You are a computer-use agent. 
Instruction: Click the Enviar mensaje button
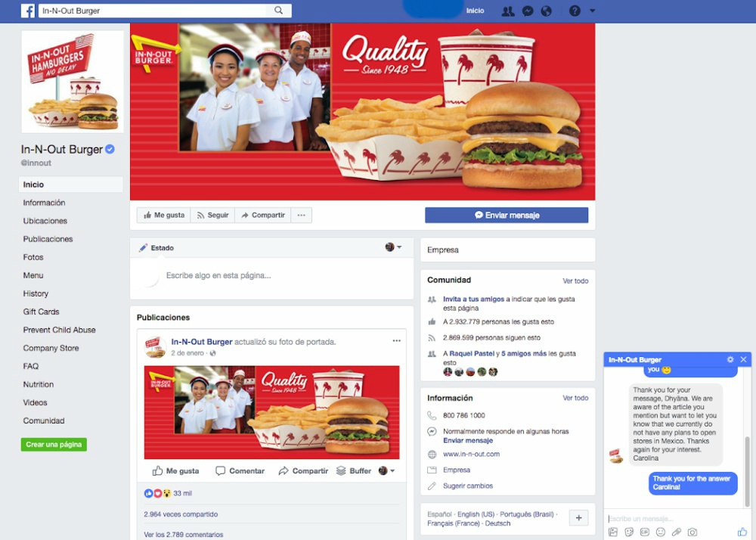(507, 215)
